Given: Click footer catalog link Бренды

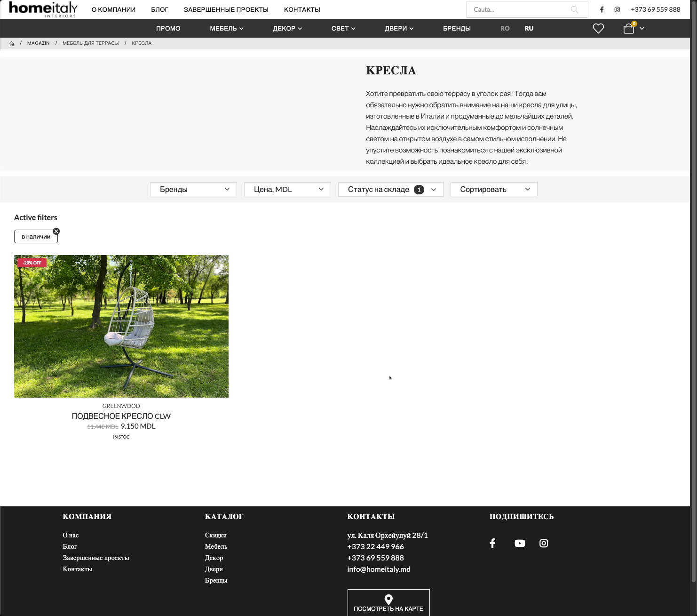Looking at the screenshot, I should 216,581.
